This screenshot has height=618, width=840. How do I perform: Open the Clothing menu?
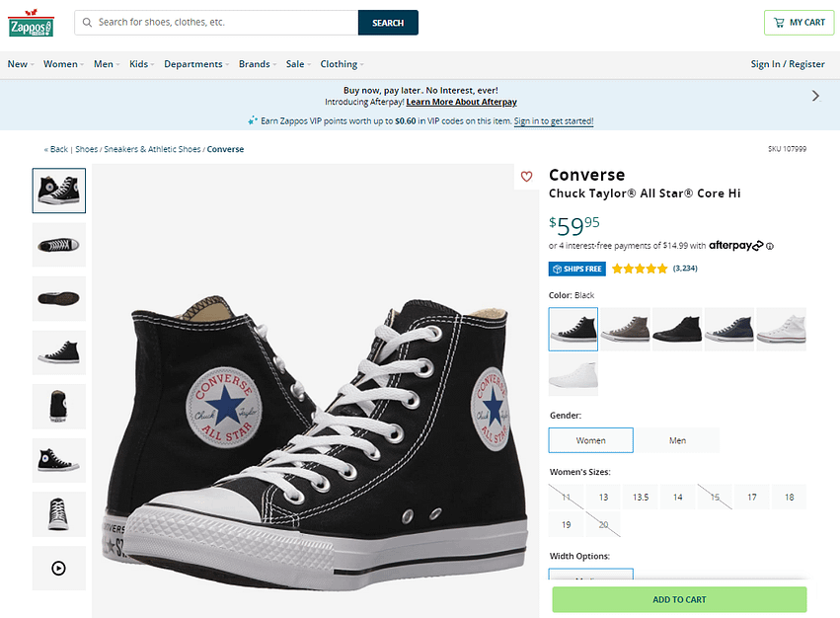click(x=341, y=64)
